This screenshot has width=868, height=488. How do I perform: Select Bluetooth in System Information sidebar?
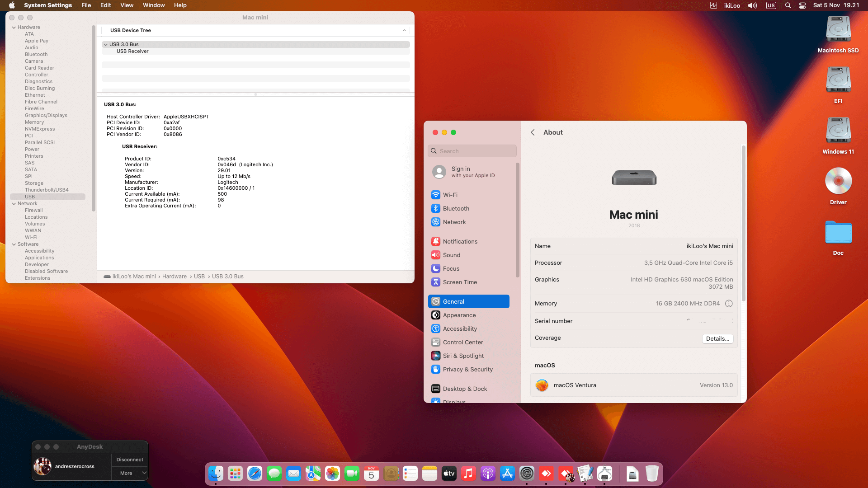(36, 55)
